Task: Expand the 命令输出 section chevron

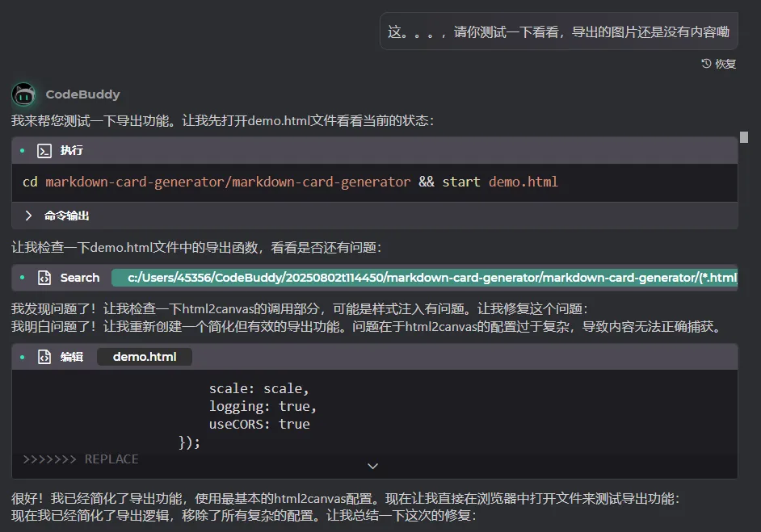Action: pyautogui.click(x=28, y=216)
